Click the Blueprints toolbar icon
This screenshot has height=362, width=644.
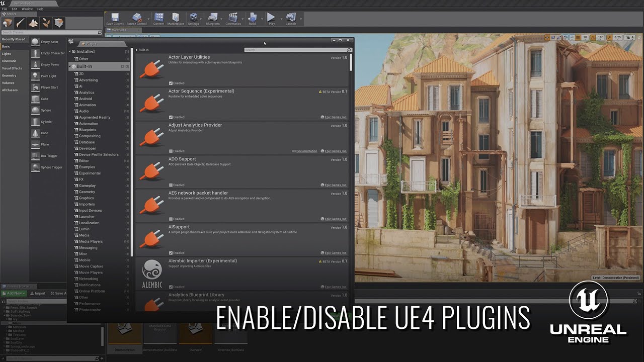212,18
